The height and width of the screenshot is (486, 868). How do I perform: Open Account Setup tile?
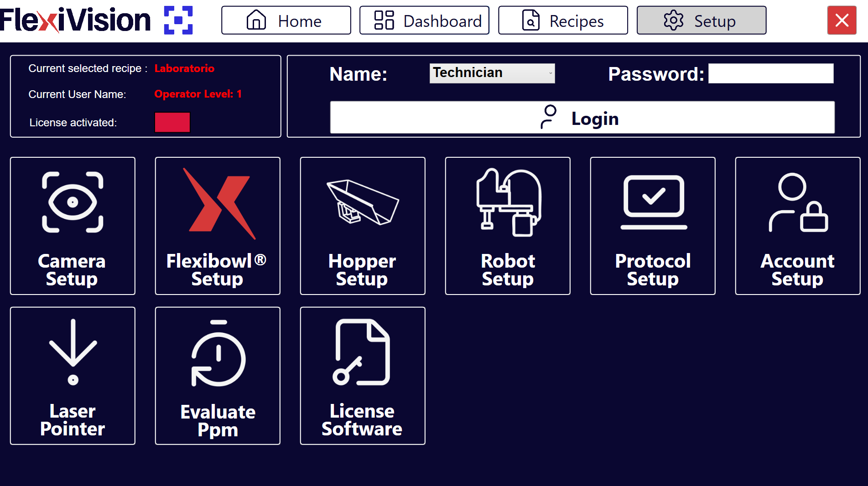798,226
